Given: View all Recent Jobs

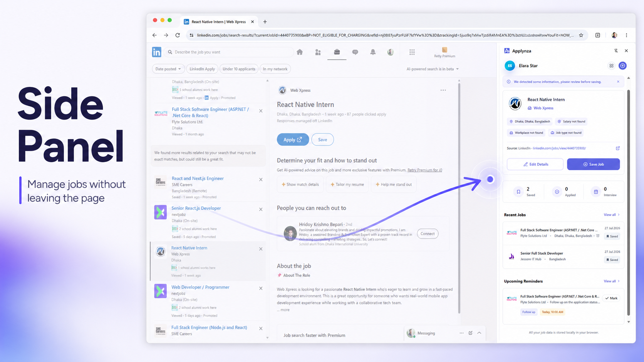Looking at the screenshot, I should click(x=612, y=215).
